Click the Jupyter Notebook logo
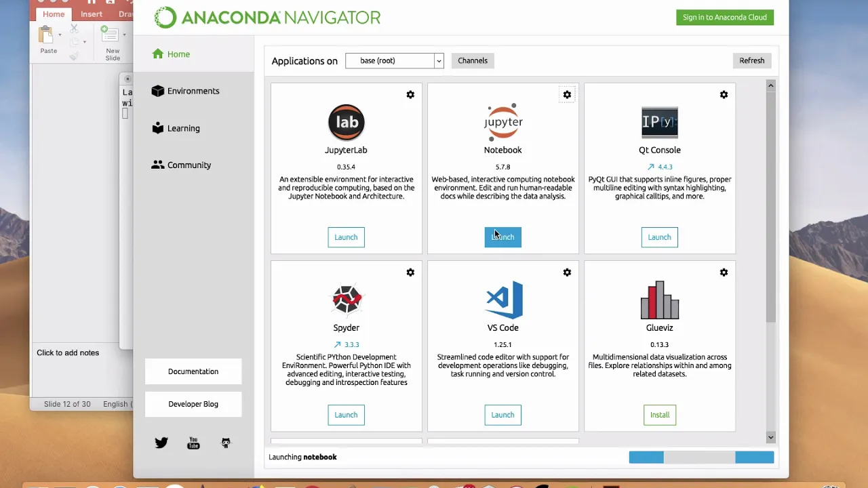The image size is (868, 488). tap(503, 122)
